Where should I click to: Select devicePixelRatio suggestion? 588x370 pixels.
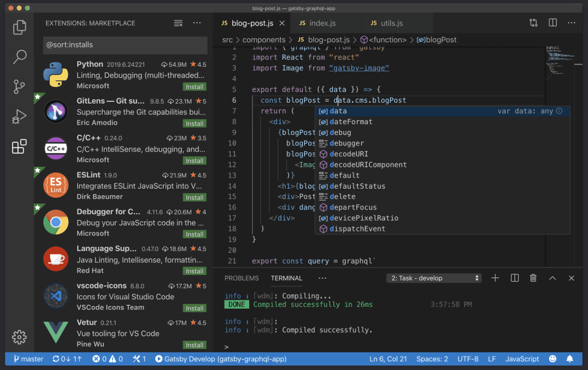click(443, 218)
